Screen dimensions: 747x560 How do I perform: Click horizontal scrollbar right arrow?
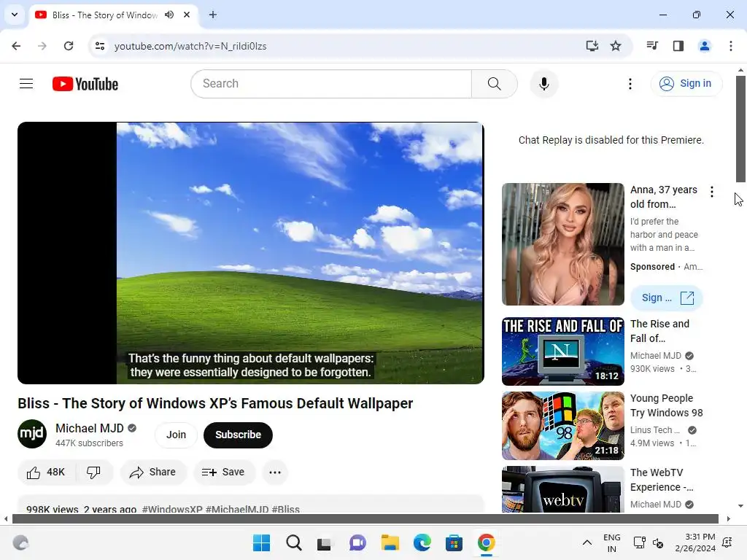728,518
